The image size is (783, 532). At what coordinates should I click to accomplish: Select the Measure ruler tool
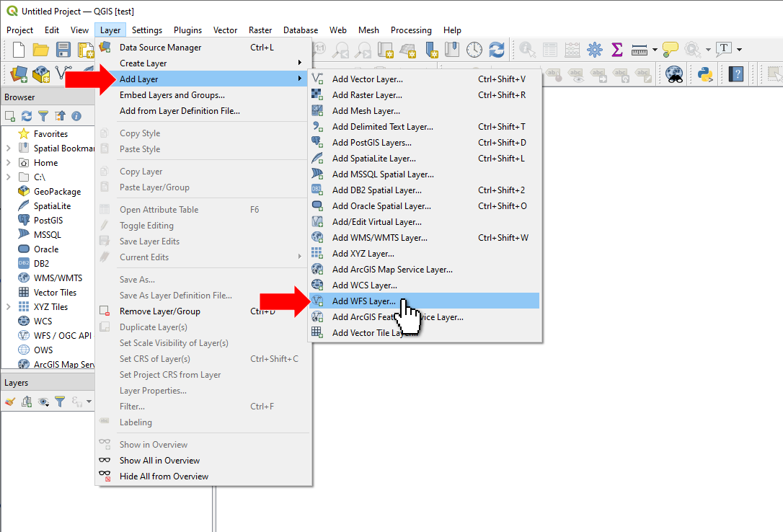[x=640, y=50]
